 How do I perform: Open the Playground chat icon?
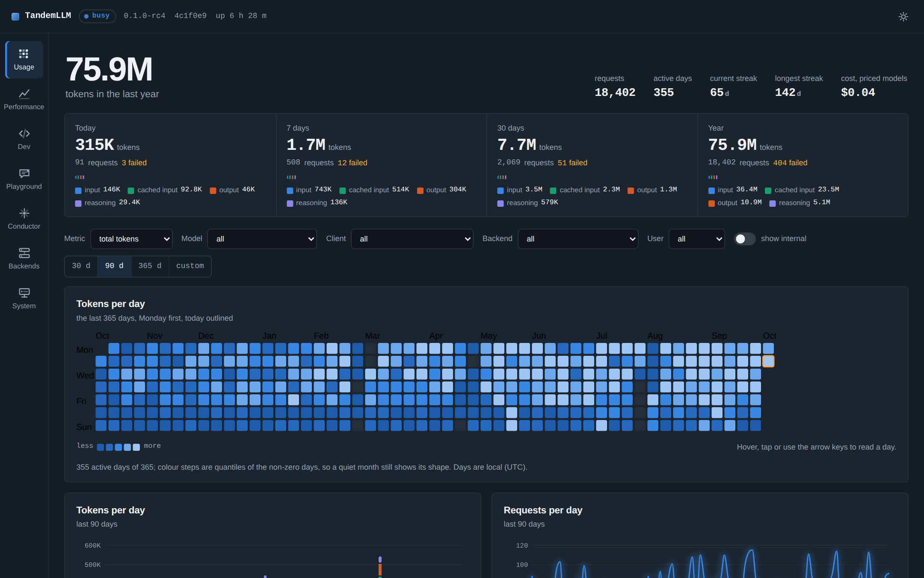point(24,173)
